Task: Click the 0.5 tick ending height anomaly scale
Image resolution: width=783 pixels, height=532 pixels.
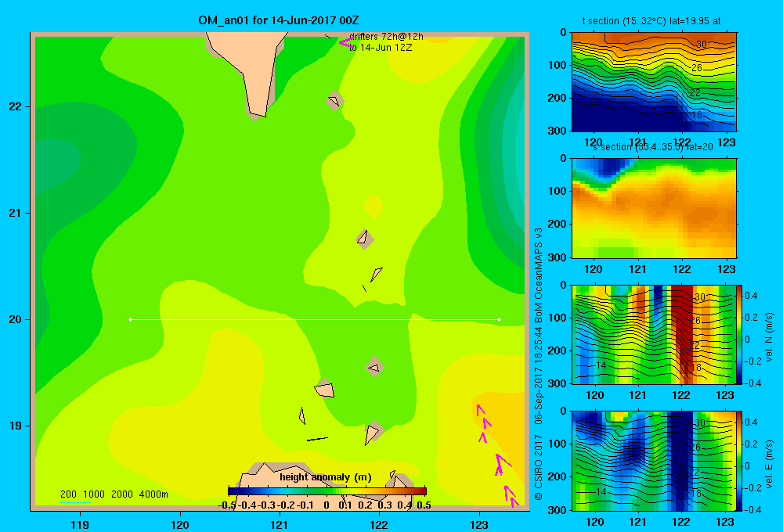Action: click(x=424, y=505)
